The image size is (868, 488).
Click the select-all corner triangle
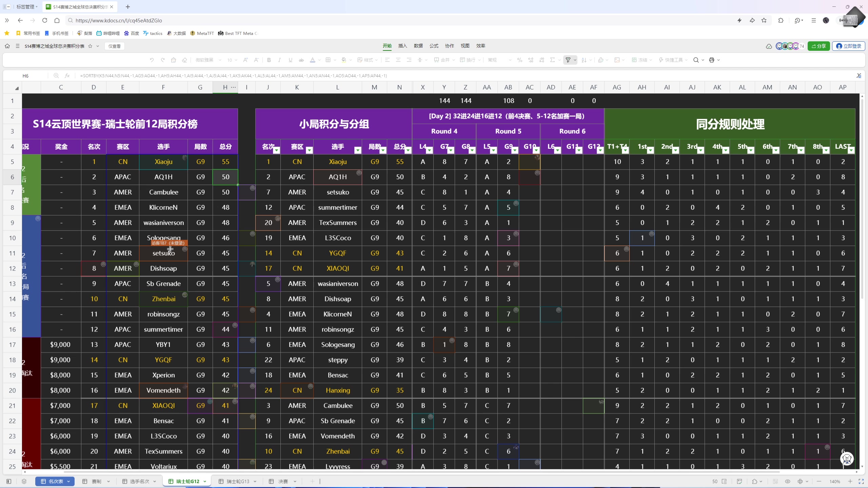pyautogui.click(x=16, y=88)
